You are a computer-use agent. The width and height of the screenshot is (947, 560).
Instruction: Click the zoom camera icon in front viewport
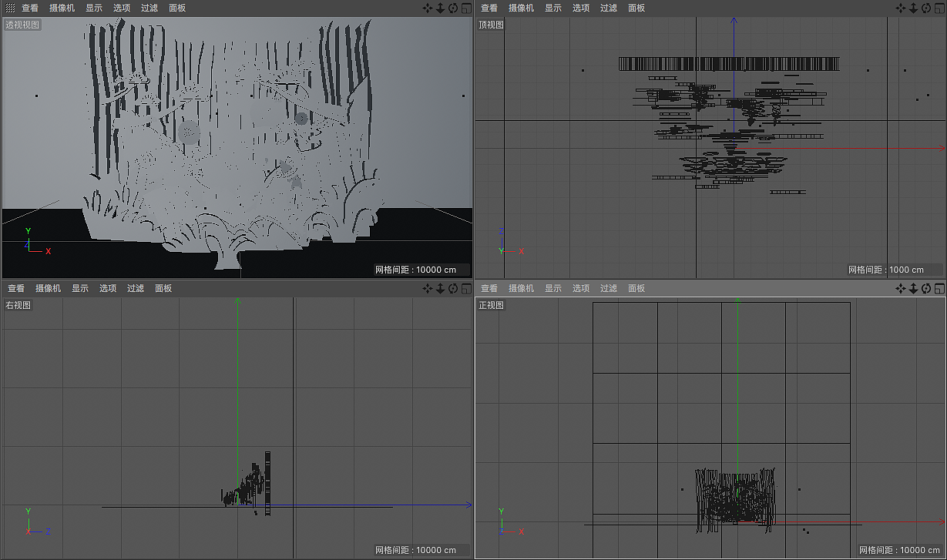coord(913,289)
